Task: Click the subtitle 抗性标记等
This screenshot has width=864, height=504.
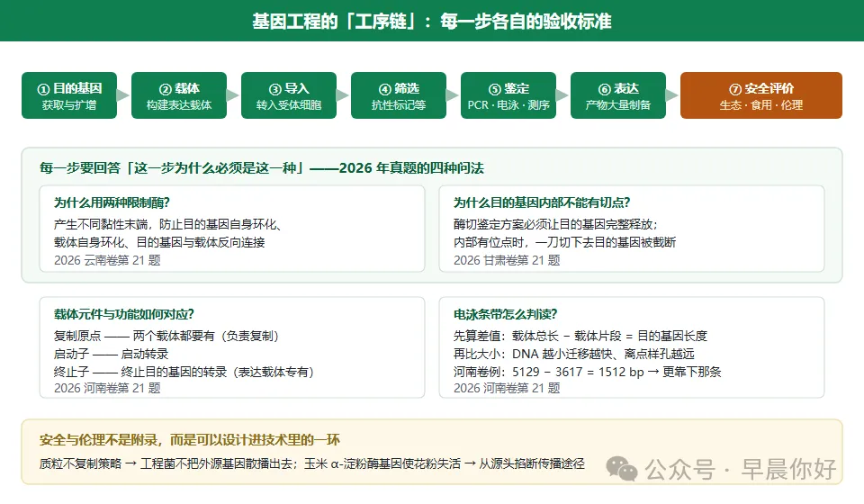Action: (x=399, y=105)
